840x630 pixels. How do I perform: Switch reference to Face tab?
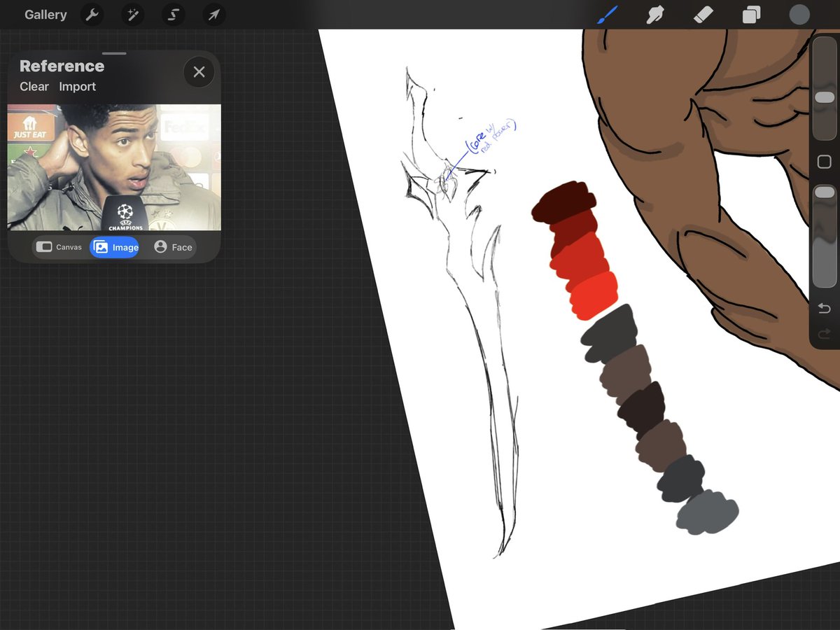(x=173, y=247)
